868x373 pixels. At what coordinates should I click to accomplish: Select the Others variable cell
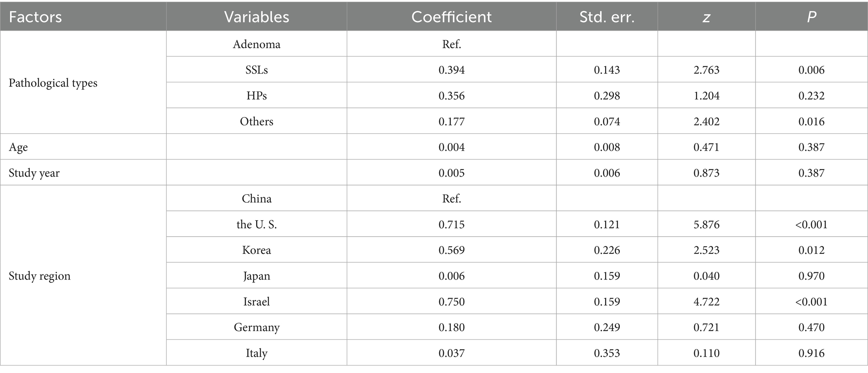point(257,121)
